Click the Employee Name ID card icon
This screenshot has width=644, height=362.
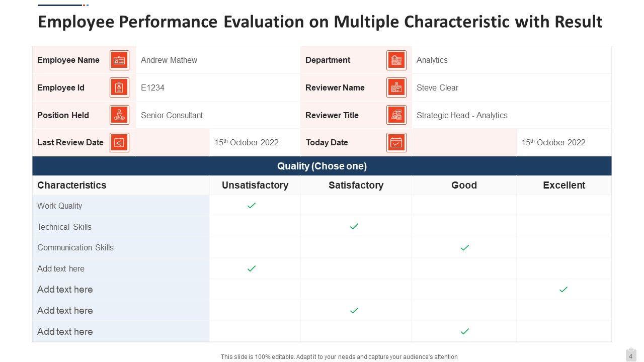[x=119, y=60]
